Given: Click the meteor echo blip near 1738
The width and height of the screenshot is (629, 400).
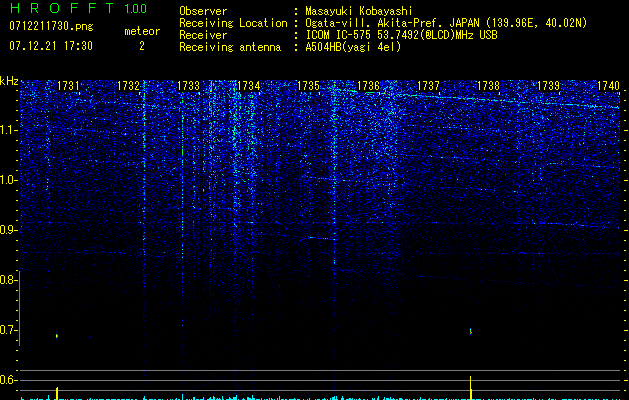Looking at the screenshot, I should [471, 331].
